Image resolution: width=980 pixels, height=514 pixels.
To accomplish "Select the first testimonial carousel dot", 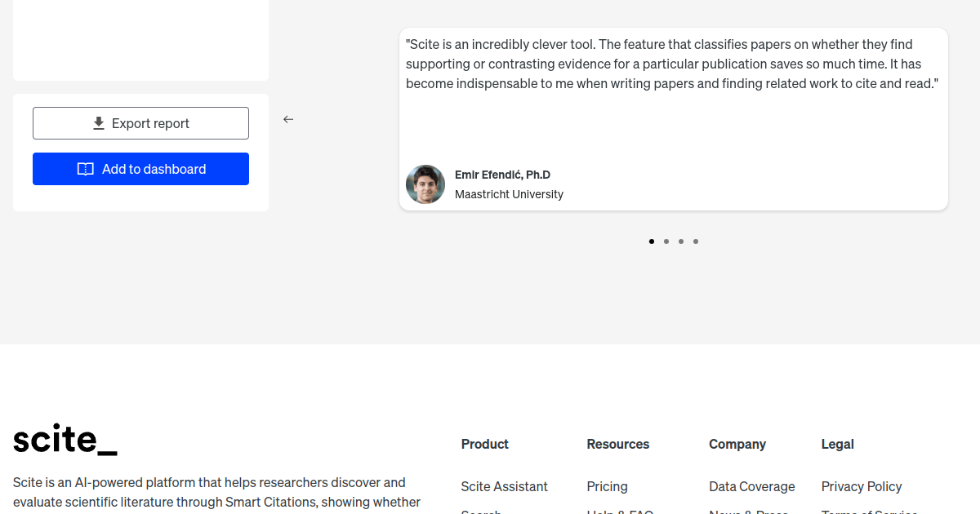I will (652, 241).
